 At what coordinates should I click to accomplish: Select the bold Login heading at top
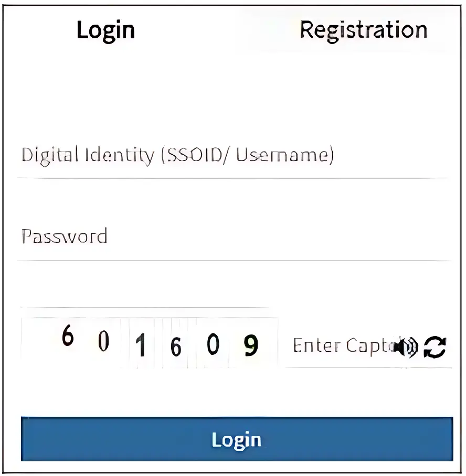(105, 30)
